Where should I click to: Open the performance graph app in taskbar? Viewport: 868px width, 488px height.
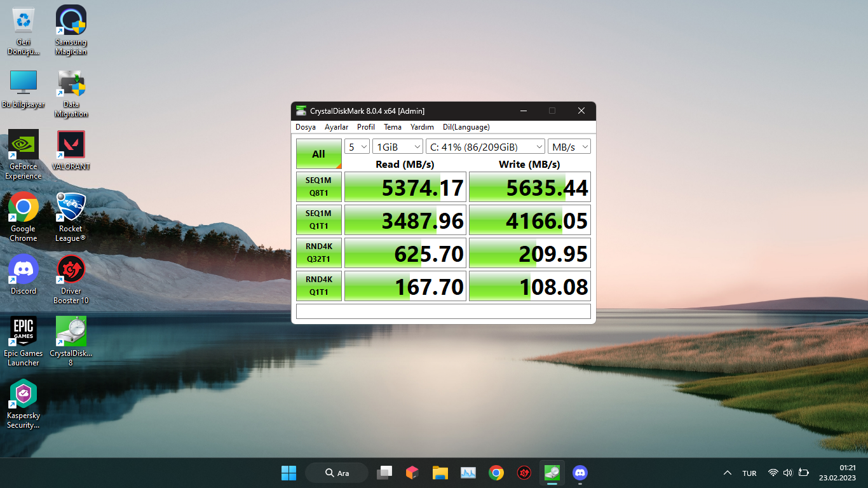tap(468, 473)
